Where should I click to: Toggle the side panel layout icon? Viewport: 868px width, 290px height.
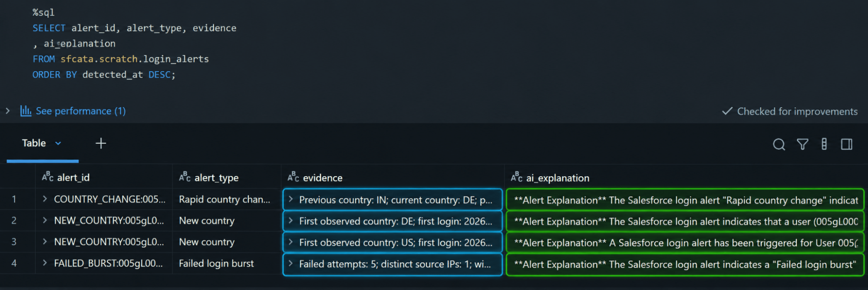(x=847, y=144)
